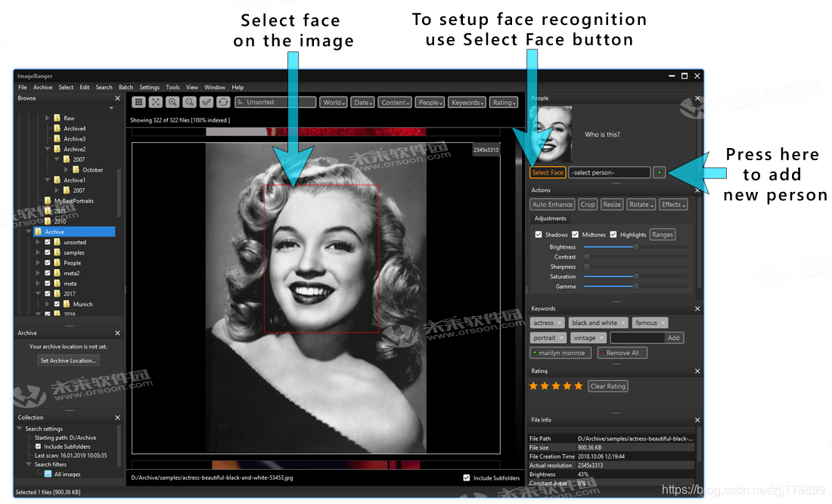
Task: Click the MyBestPortraits folder icon
Action: tap(48, 201)
